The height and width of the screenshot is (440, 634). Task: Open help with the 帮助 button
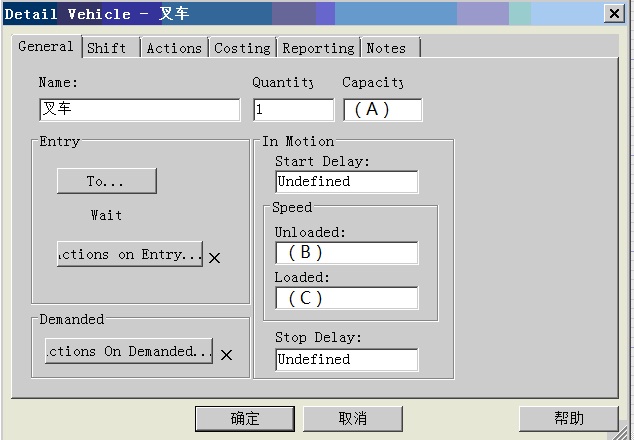pos(569,418)
